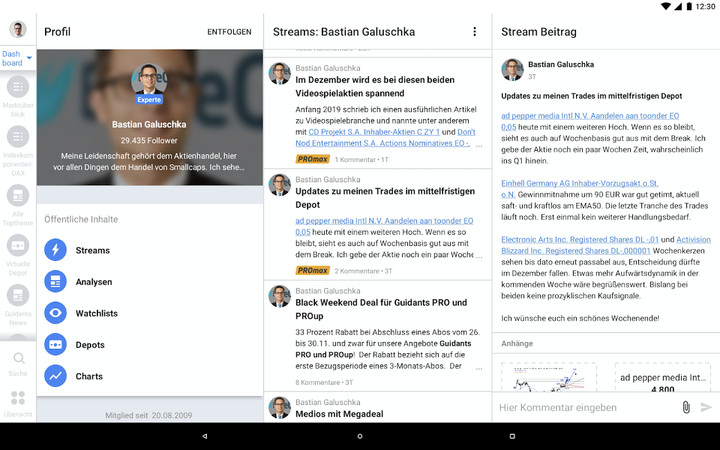Viewport: 720px width, 450px height.
Task: Click author avatar on Medios post
Action: click(x=280, y=408)
